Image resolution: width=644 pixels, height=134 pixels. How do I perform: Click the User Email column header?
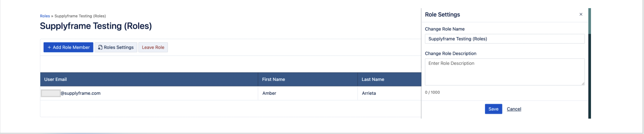(x=56, y=79)
